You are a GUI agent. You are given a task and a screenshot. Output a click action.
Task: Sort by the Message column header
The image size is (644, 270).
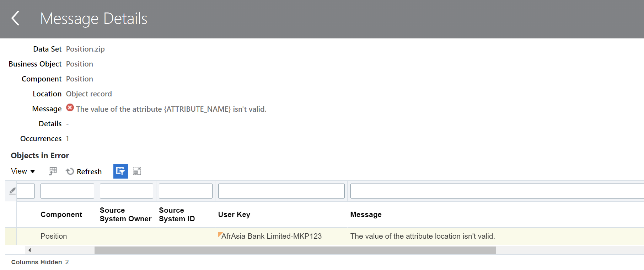click(x=366, y=214)
